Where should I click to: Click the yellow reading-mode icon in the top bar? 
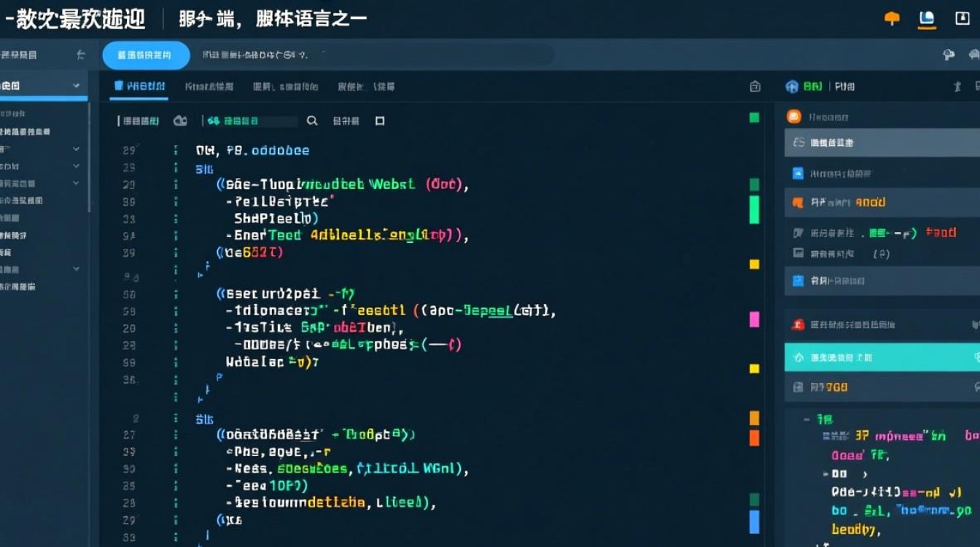click(x=926, y=18)
